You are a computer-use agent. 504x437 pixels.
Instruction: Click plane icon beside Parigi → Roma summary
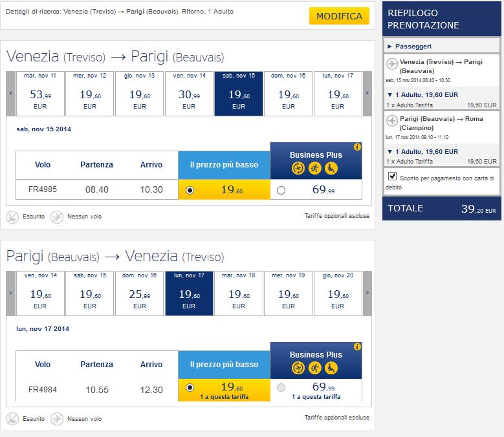coord(391,121)
